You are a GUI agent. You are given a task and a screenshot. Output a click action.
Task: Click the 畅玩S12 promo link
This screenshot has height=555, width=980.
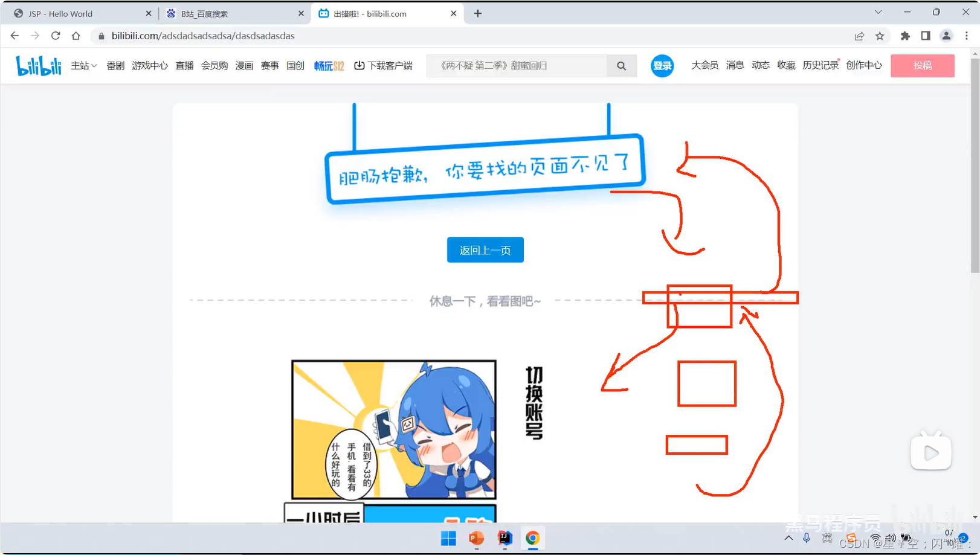[329, 65]
